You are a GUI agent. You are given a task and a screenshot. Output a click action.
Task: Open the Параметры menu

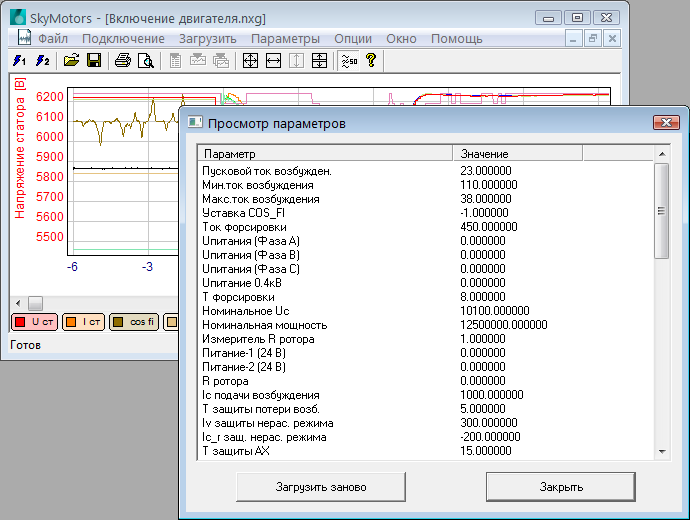(x=285, y=38)
